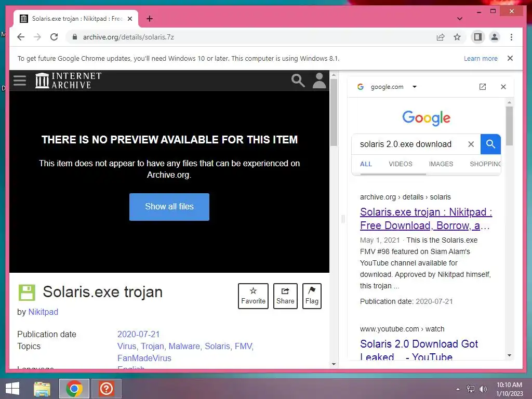Go back to the previous page
The width and height of the screenshot is (532, 399).
tap(21, 37)
